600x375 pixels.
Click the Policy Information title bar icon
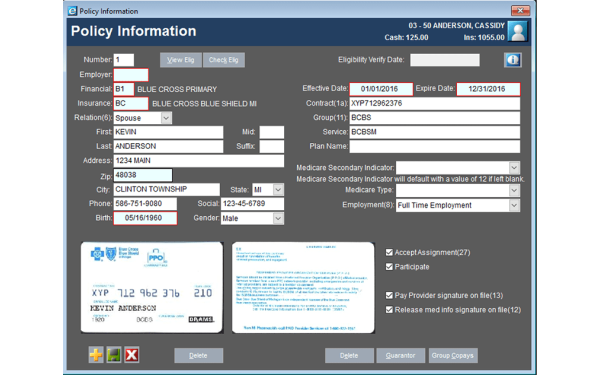[x=72, y=11]
